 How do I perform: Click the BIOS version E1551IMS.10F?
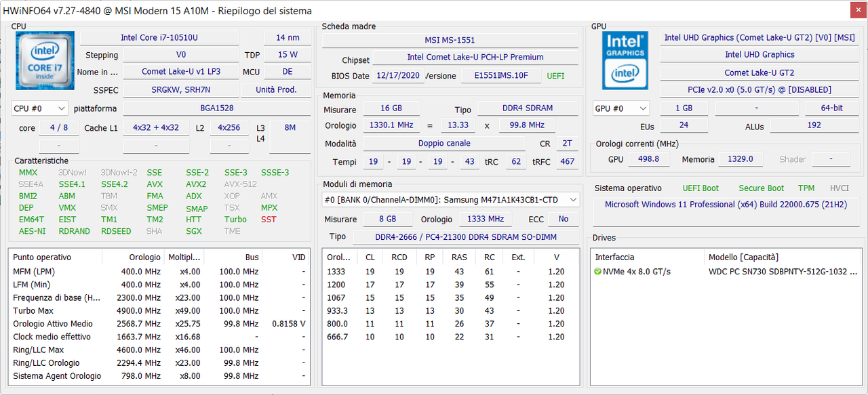pyautogui.click(x=501, y=76)
